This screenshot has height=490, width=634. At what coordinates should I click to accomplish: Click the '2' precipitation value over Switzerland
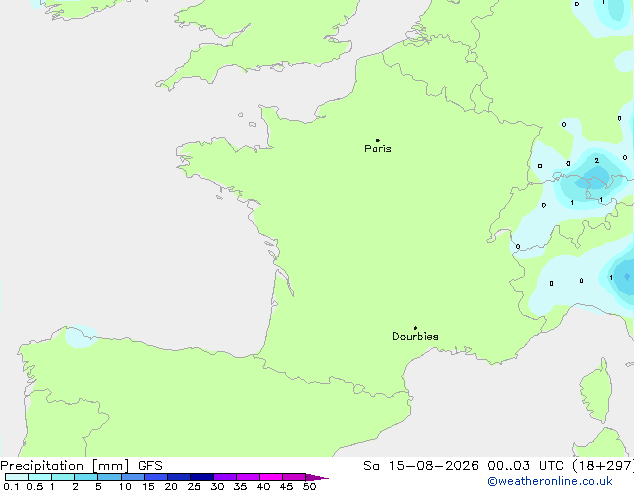596,161
